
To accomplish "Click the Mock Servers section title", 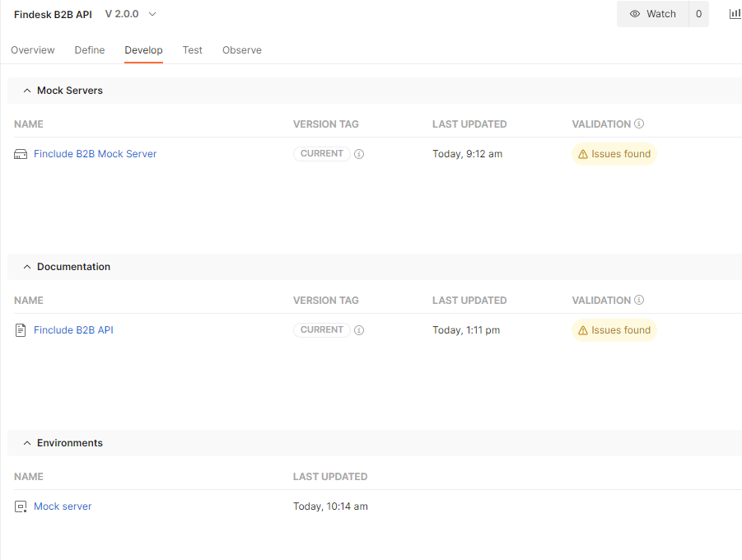I will coord(70,91).
